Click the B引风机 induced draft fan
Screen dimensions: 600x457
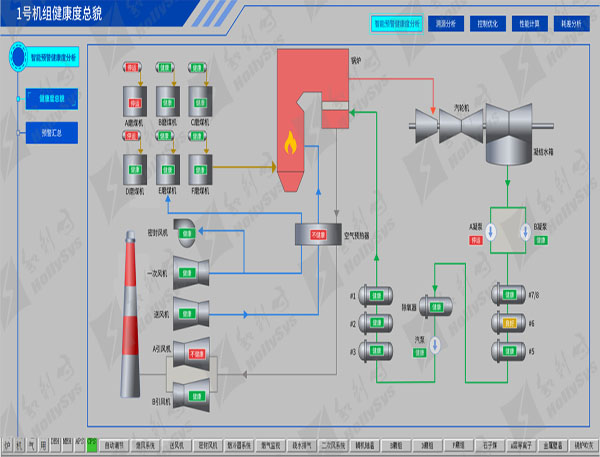point(191,396)
